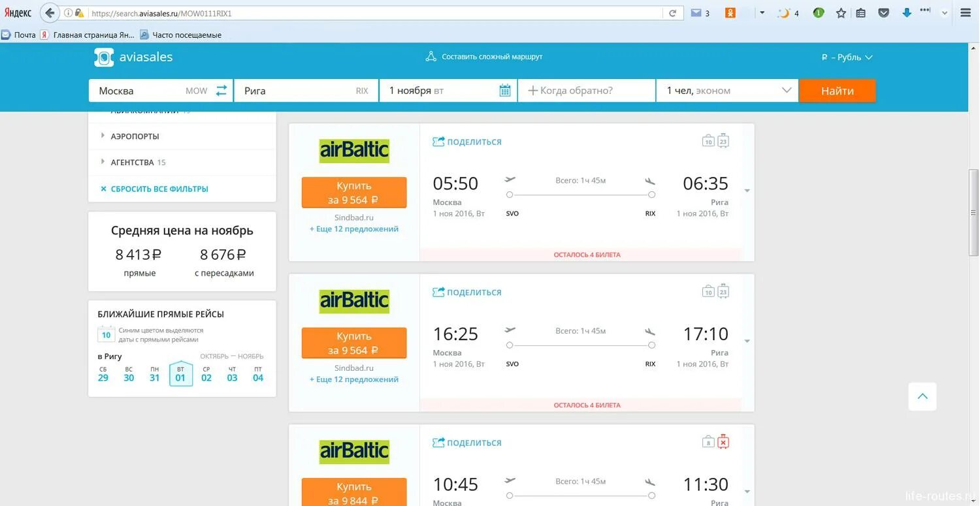
Task: Buy the 05:50 flight for 9 564 ₽
Action: 354,193
